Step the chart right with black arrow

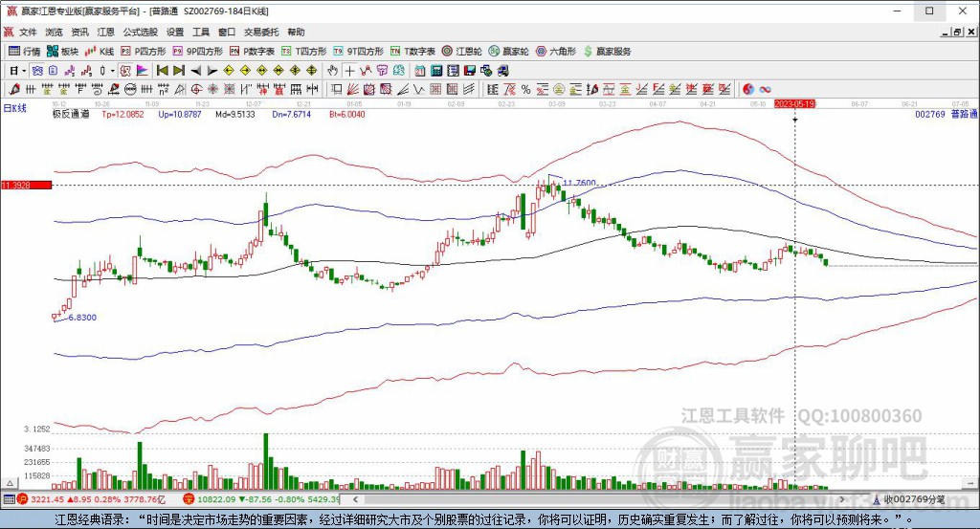212,71
